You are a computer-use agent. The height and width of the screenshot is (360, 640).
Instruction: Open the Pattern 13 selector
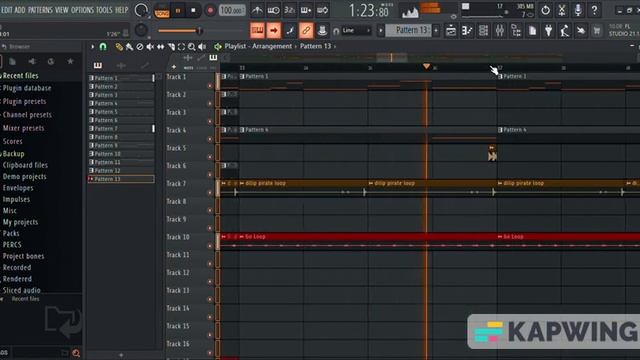click(408, 30)
